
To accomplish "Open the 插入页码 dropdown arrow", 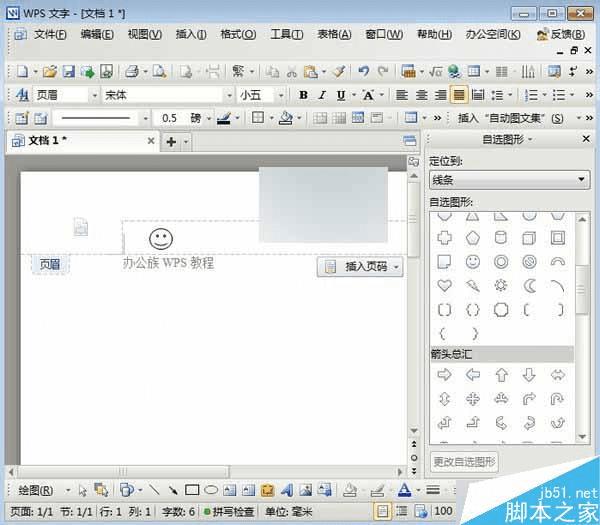I will click(x=396, y=266).
